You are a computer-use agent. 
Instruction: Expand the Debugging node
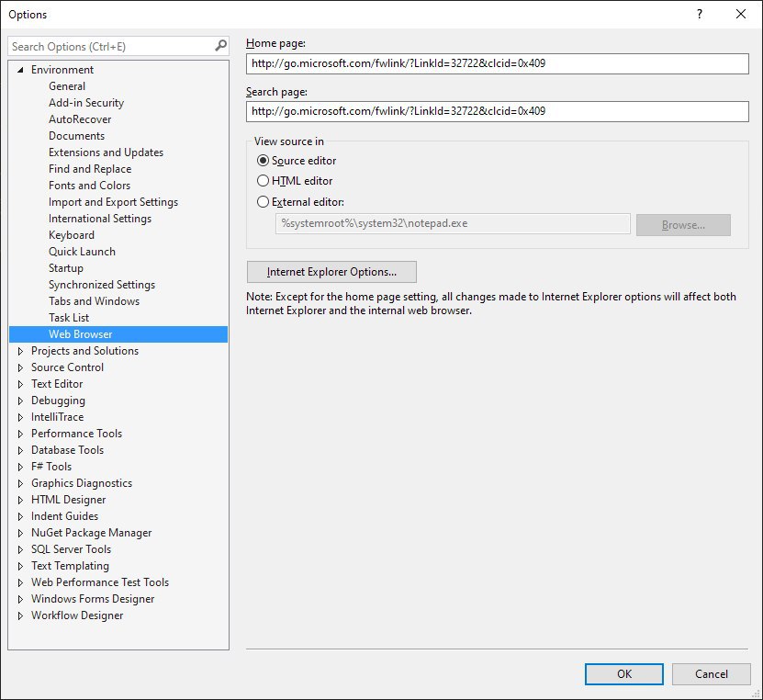click(x=20, y=401)
